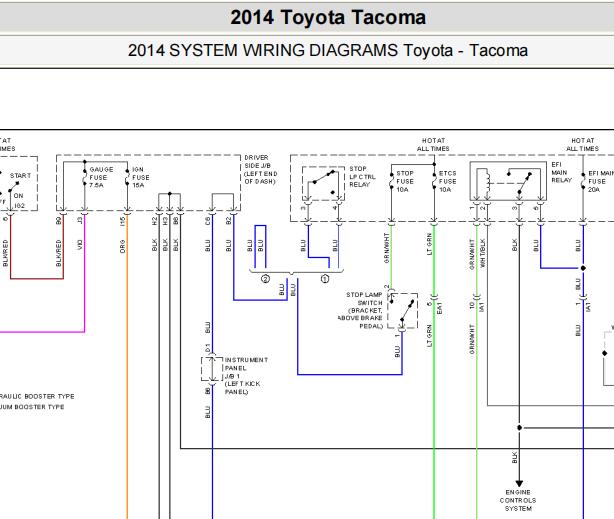The width and height of the screenshot is (614, 519).
Task: Click the "STOP FUSE 10A" label
Action: click(405, 181)
